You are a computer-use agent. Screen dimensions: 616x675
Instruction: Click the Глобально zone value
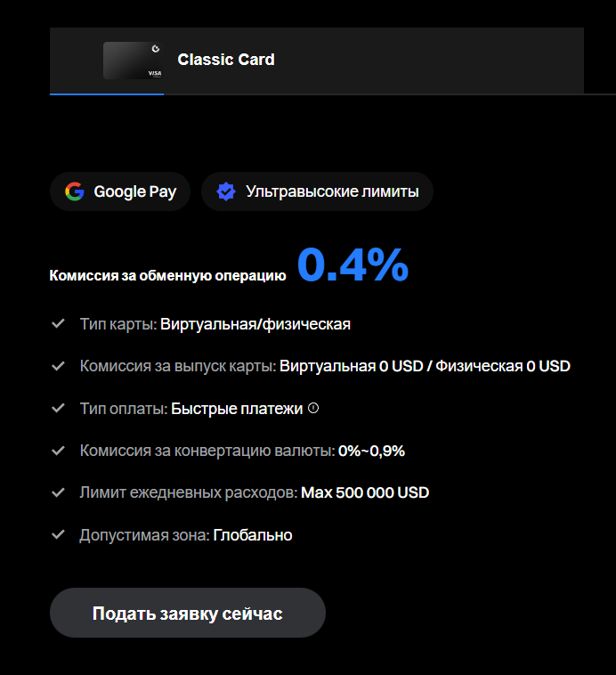point(253,535)
